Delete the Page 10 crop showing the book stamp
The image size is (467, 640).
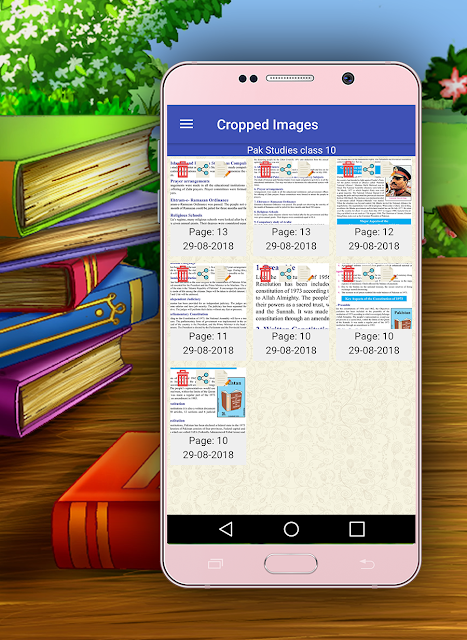(182, 378)
